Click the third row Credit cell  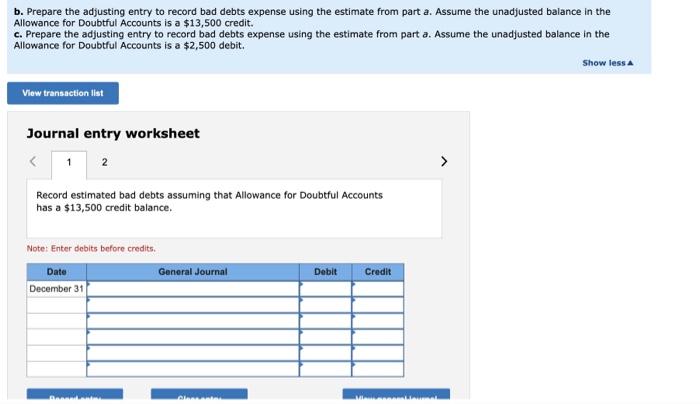click(378, 321)
